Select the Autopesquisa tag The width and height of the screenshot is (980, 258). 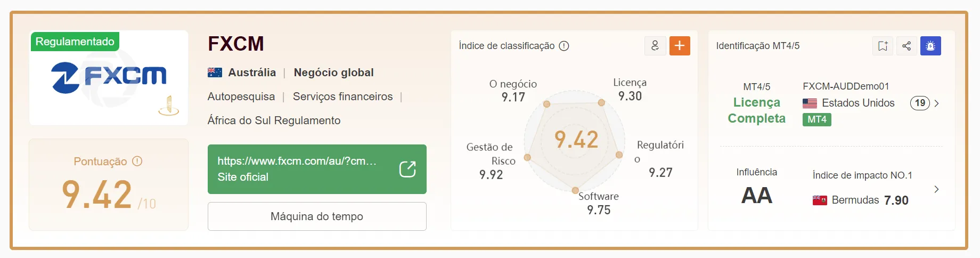coord(241,96)
